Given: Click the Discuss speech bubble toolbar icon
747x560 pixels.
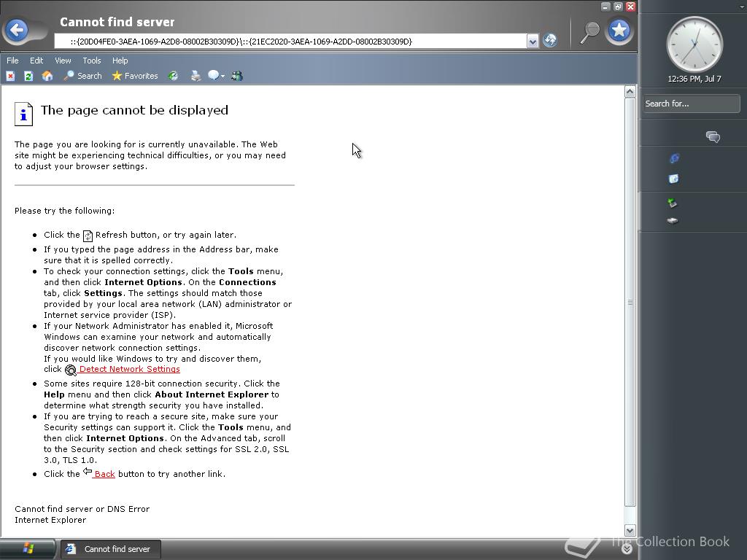Looking at the screenshot, I should 213,76.
